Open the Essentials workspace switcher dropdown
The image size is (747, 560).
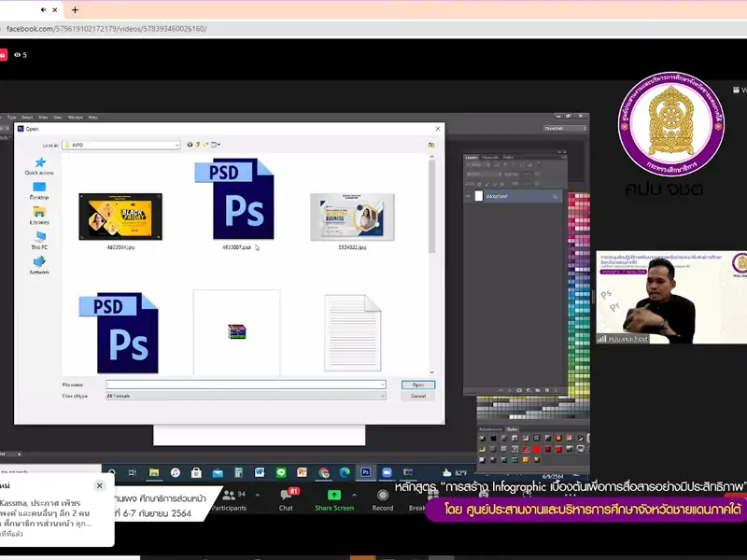pos(565,128)
